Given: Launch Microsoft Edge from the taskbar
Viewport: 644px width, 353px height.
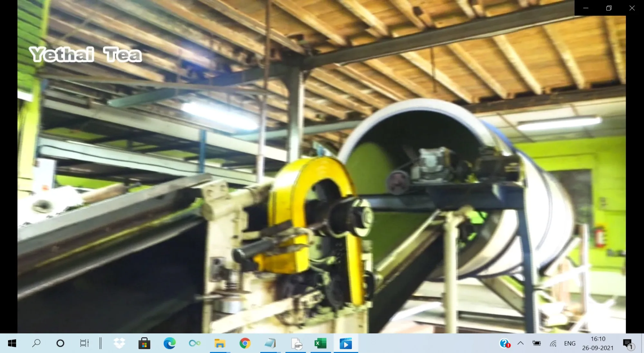Looking at the screenshot, I should (x=169, y=343).
